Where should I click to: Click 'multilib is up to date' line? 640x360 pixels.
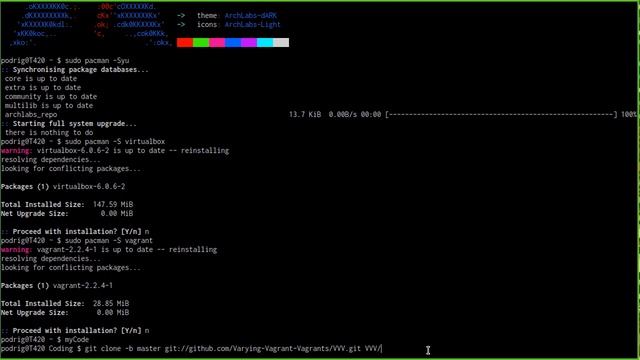(49, 105)
